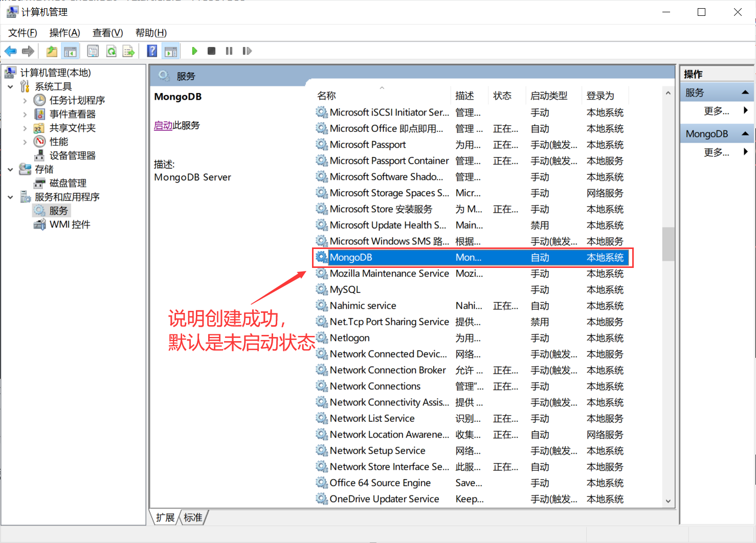Screen dimensions: 756x543
Task: Open 查看(V) menu
Action: [107, 33]
